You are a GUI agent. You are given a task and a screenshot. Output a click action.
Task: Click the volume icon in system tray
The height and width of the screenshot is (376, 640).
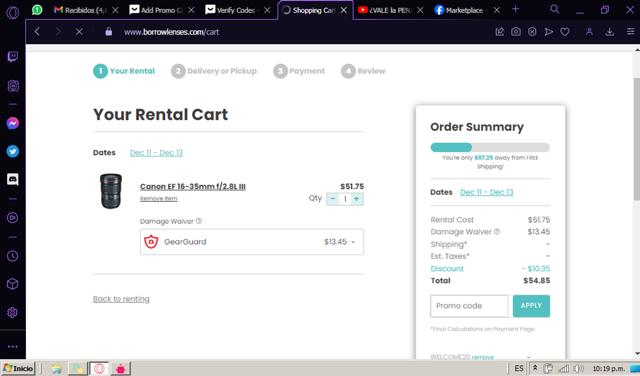coord(578,368)
